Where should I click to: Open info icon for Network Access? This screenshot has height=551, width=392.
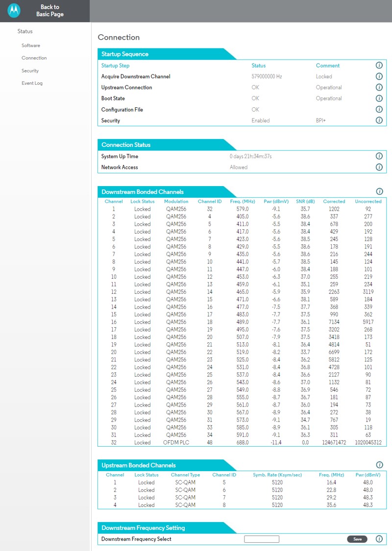point(379,168)
